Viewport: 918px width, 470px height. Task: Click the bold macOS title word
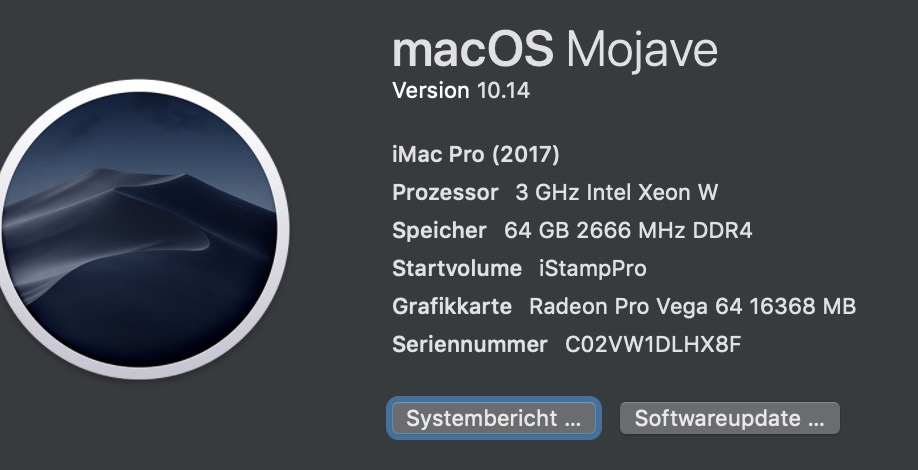tap(472, 50)
